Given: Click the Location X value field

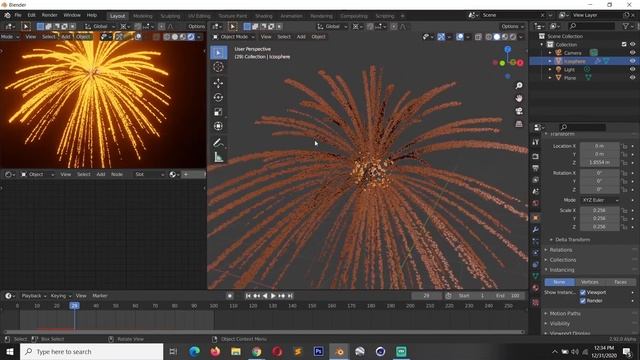Looking at the screenshot, I should click(x=600, y=146).
